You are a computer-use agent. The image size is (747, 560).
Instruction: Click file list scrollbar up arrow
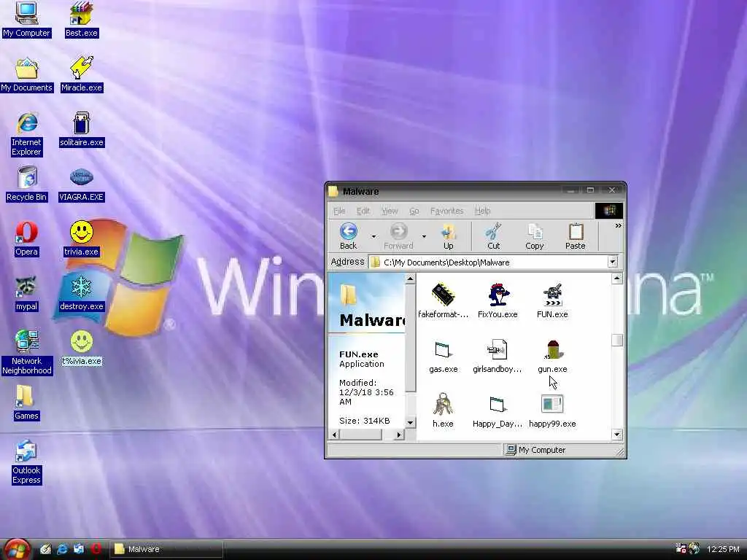pyautogui.click(x=617, y=279)
